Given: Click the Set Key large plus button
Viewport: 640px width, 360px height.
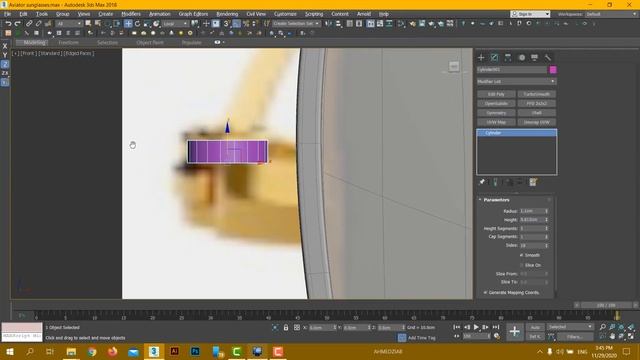Looking at the screenshot, I should [x=515, y=331].
